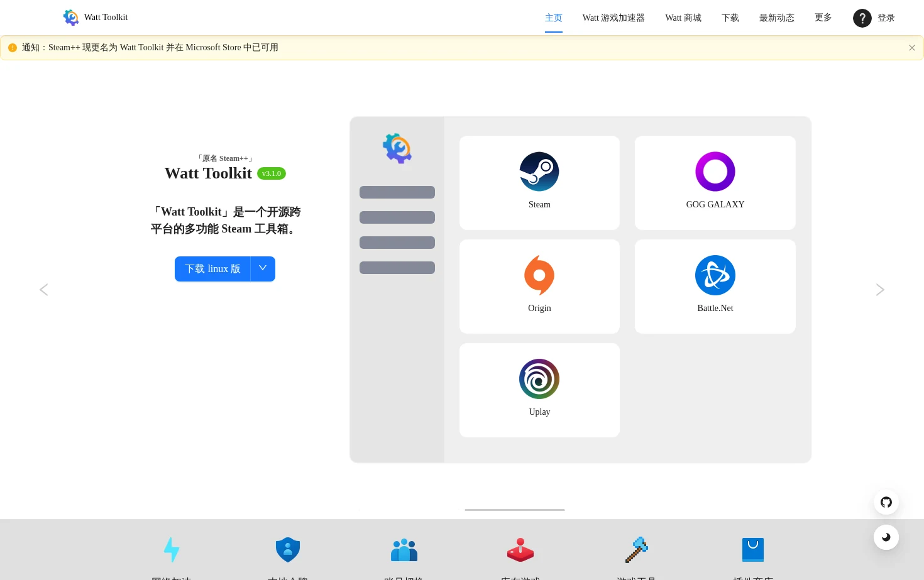The height and width of the screenshot is (580, 924).
Task: Click the Uplay label text
Action: point(539,412)
